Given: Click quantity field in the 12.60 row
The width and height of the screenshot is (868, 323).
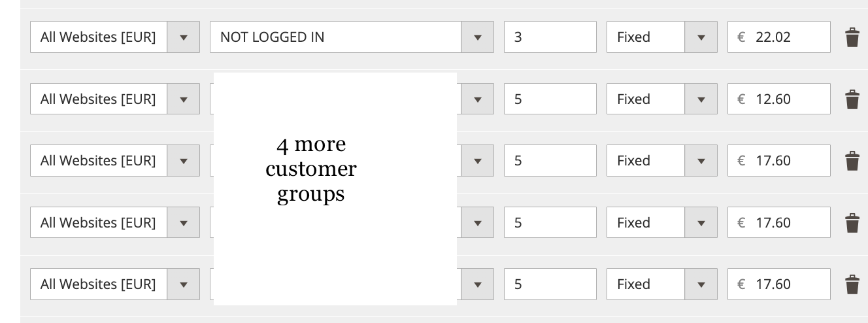Looking at the screenshot, I should point(550,99).
